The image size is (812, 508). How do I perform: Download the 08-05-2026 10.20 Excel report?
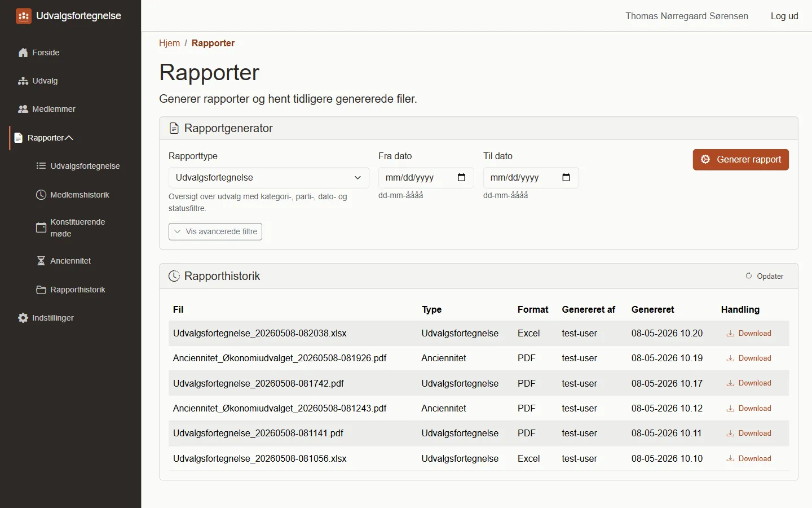coord(749,334)
